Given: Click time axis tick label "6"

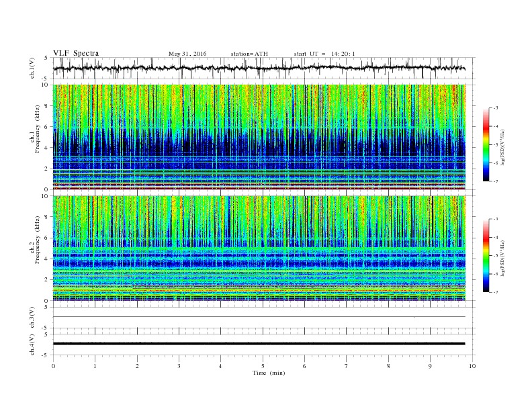Looking at the screenshot, I should (x=304, y=366).
